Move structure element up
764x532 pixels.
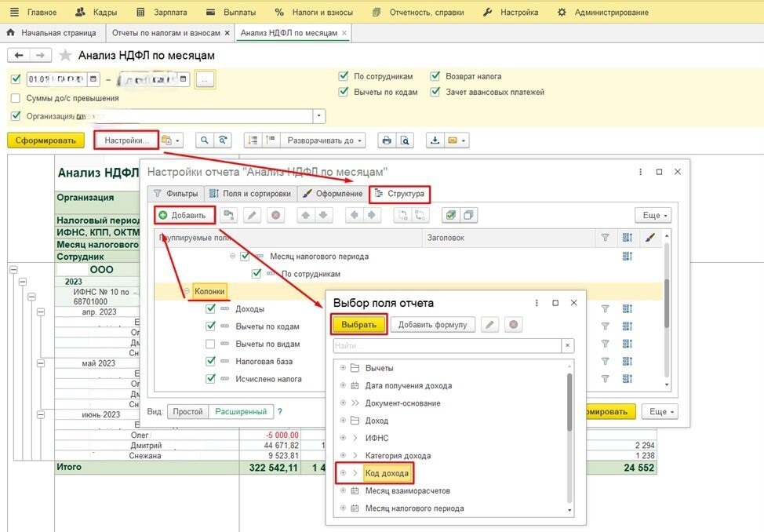point(305,215)
